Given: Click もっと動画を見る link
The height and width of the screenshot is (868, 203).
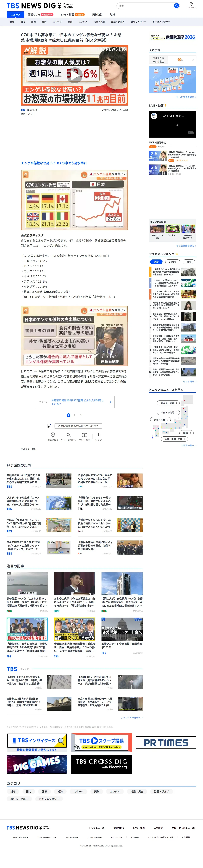Looking at the screenshot, I should (186, 246).
